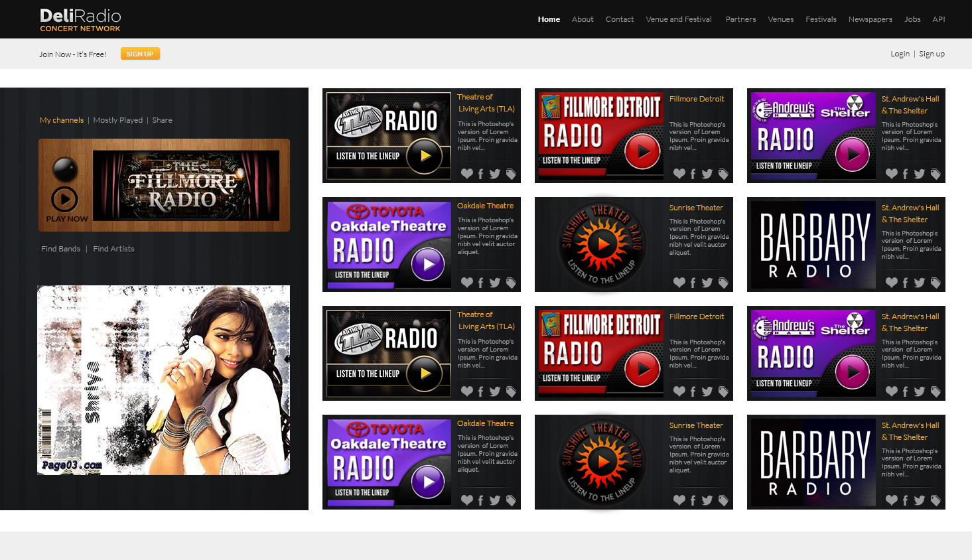The height and width of the screenshot is (560, 972).
Task: Open the Venue and Festival page
Action: click(x=678, y=19)
